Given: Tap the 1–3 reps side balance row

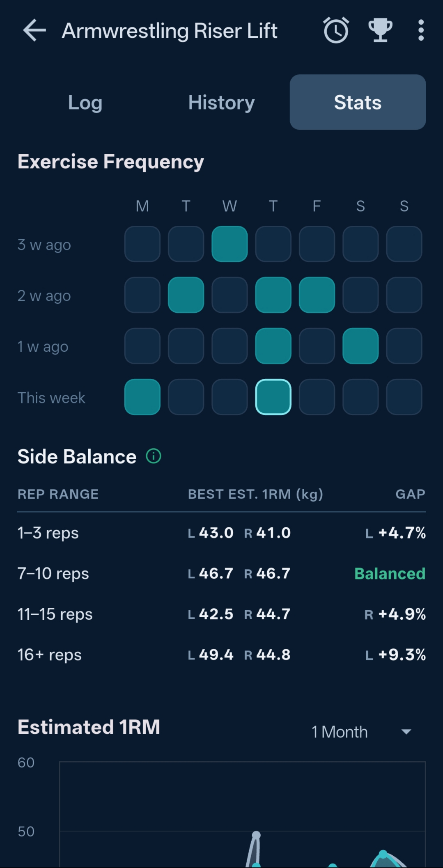Looking at the screenshot, I should coord(221,533).
